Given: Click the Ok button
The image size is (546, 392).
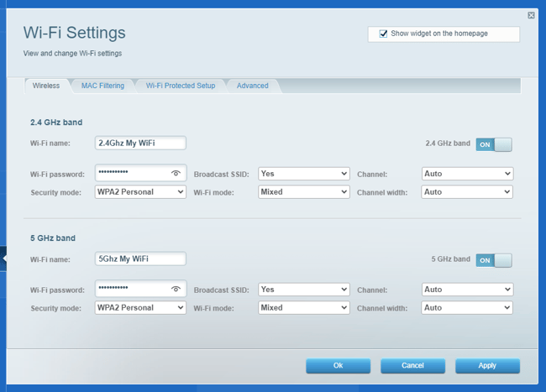Looking at the screenshot, I should point(339,366).
